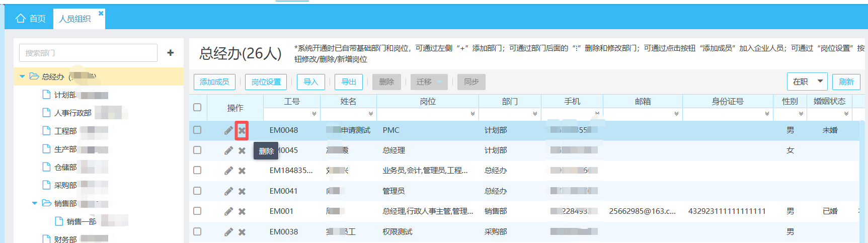The height and width of the screenshot is (243, 868).
Task: Select 采购部 in department tree
Action: [65, 185]
